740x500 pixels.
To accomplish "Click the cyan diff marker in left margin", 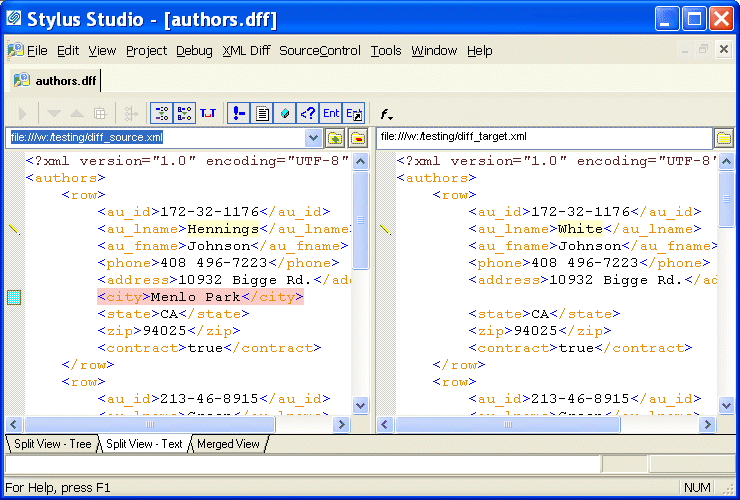I will (14, 297).
